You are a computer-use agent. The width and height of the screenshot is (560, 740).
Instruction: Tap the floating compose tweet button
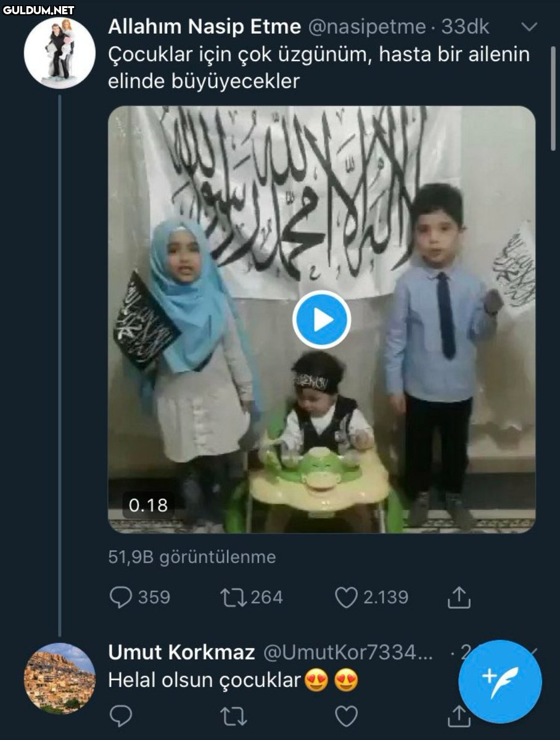tap(500, 681)
